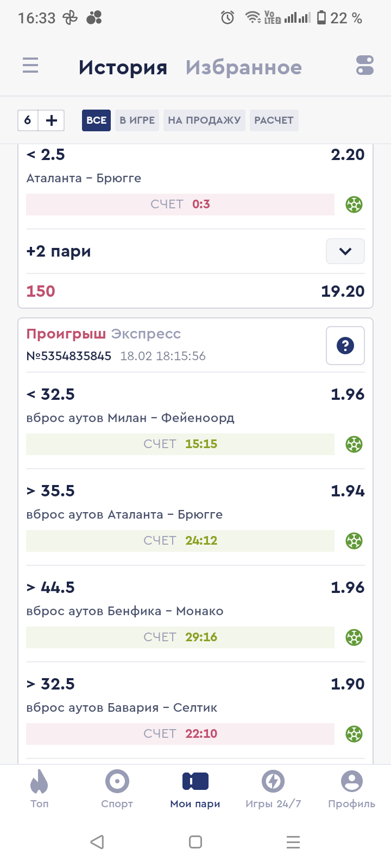Click the plus button next to 6
Screen dimensions: 391x868
[x=52, y=120]
